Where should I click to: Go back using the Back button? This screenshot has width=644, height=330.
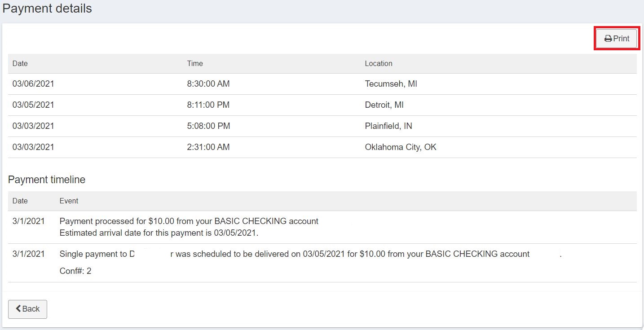pos(27,309)
